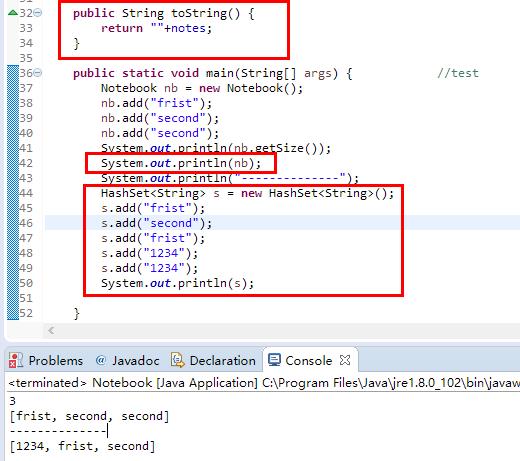
Task: Close the Console view with its X
Action: click(345, 360)
